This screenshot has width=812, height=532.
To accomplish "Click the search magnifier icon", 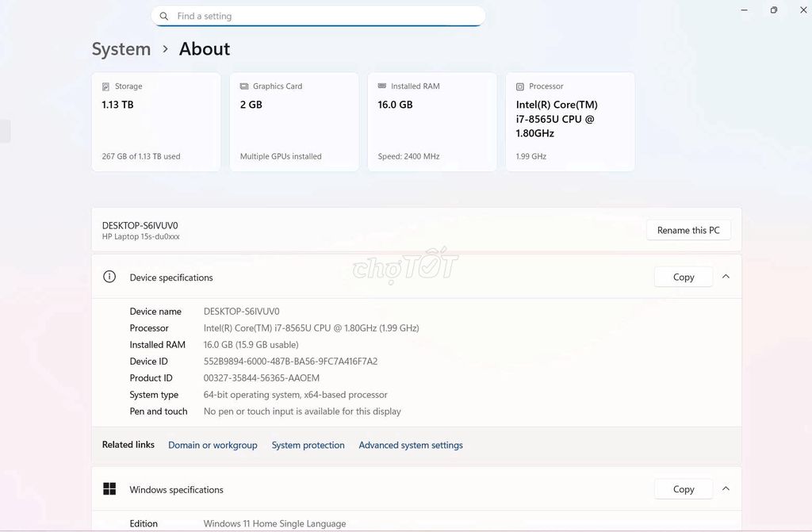I will (163, 16).
